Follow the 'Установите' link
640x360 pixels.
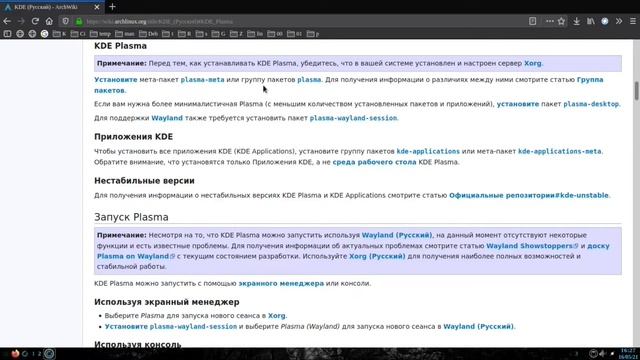[116, 80]
